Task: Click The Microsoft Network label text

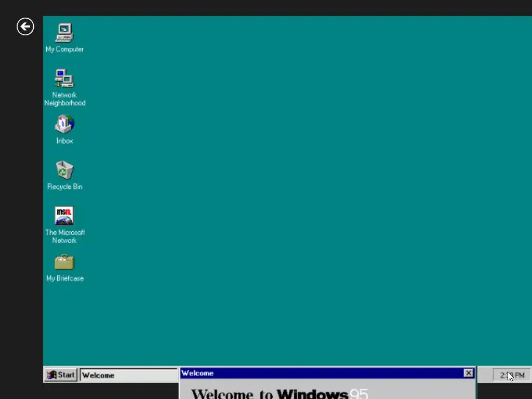Action: point(65,236)
